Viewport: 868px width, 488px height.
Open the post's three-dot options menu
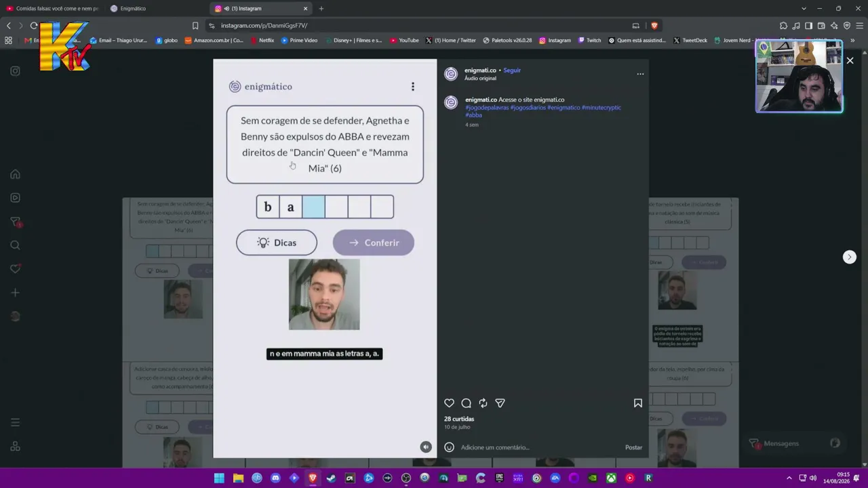click(640, 74)
